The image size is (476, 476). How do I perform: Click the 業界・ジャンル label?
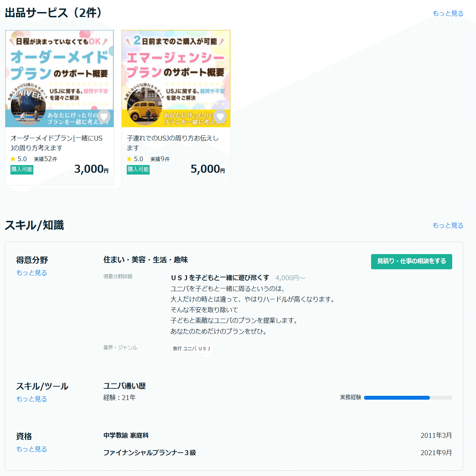coord(120,348)
